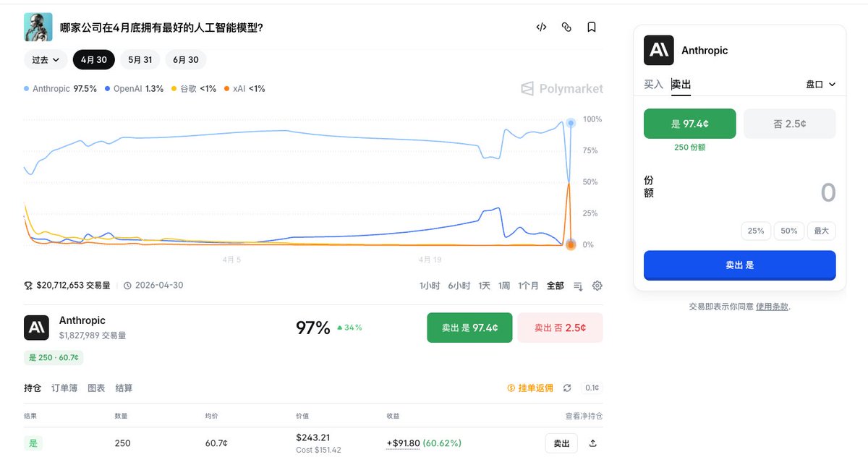Select the 6月 30 date pill
This screenshot has width=868, height=457.
pyautogui.click(x=186, y=60)
